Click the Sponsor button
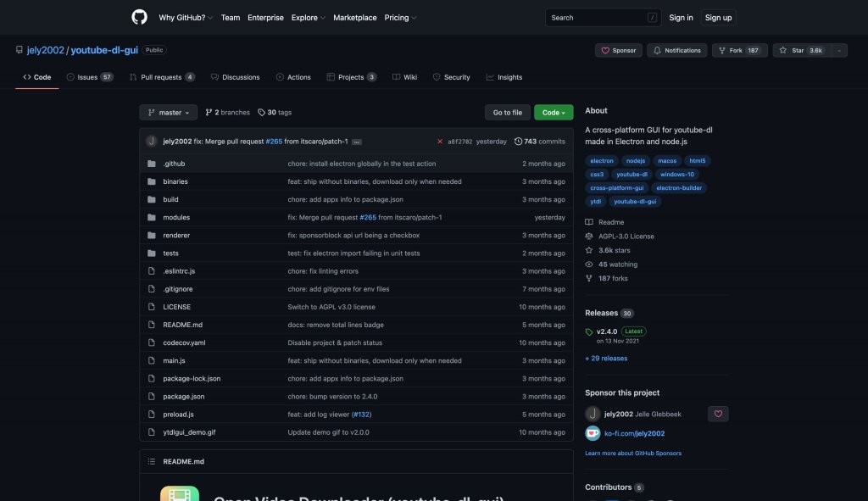 pos(618,50)
